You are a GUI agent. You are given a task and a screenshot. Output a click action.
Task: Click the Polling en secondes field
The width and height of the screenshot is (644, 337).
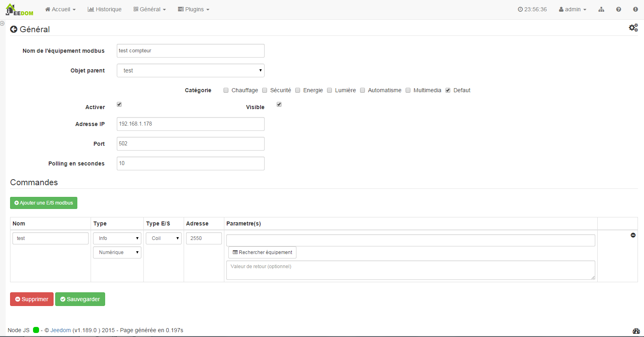pos(191,163)
